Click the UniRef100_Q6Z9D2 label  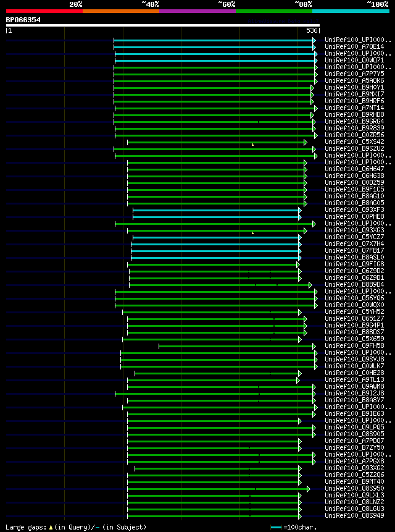pos(354,271)
